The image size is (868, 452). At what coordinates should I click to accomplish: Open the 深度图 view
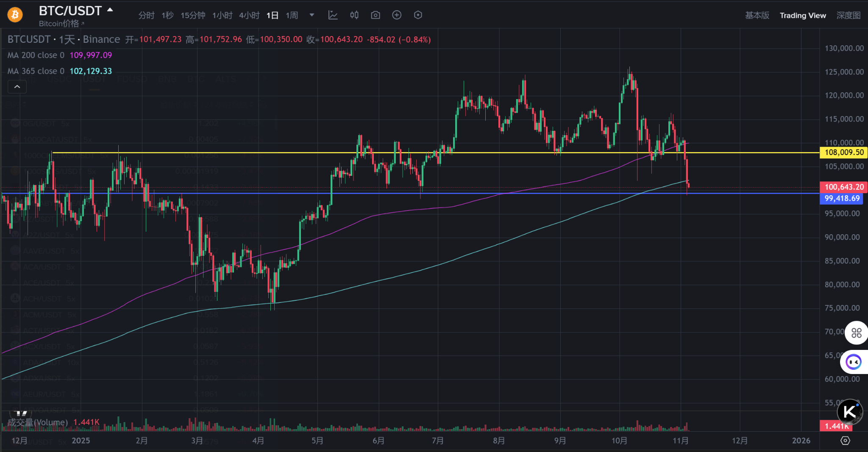[849, 14]
